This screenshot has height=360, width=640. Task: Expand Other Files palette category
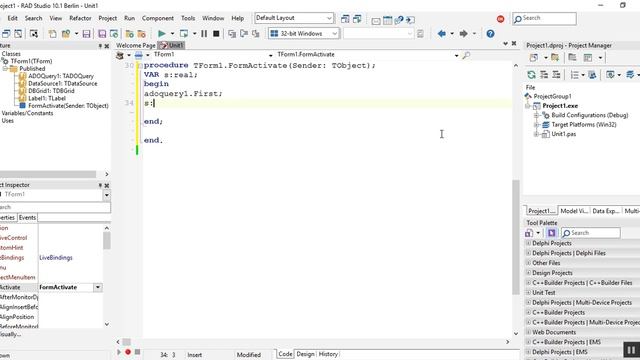point(528,263)
